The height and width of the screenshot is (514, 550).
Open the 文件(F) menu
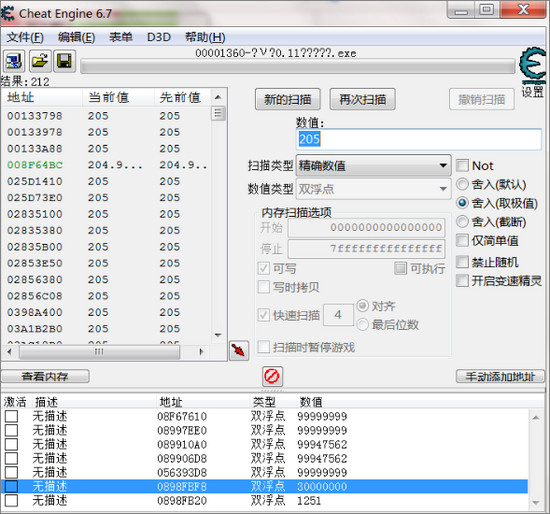pos(25,37)
